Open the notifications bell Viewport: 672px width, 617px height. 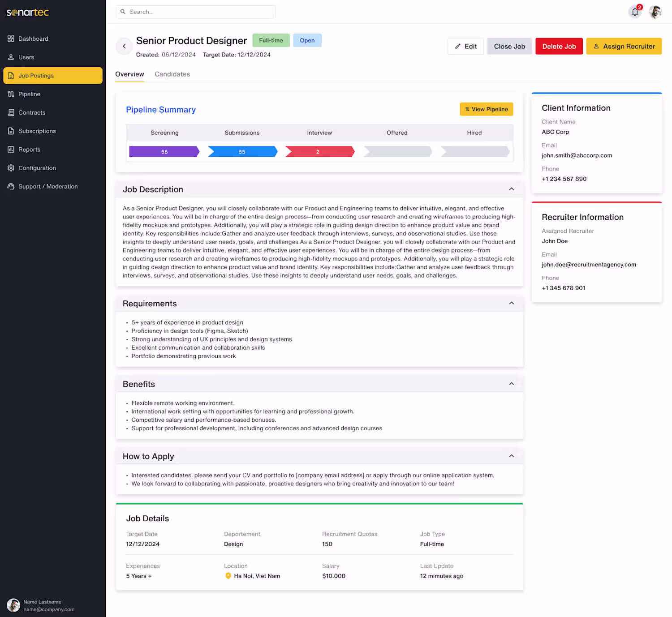click(x=635, y=12)
